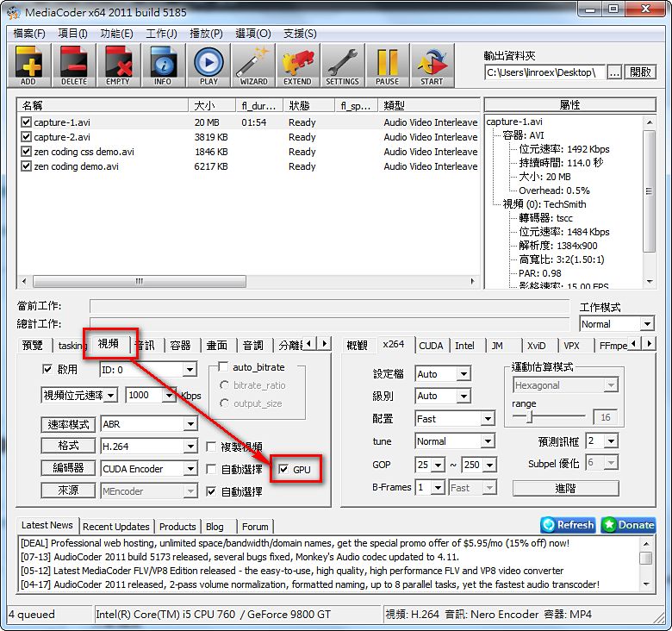Enable the auto_bitrate checkbox

point(223,367)
